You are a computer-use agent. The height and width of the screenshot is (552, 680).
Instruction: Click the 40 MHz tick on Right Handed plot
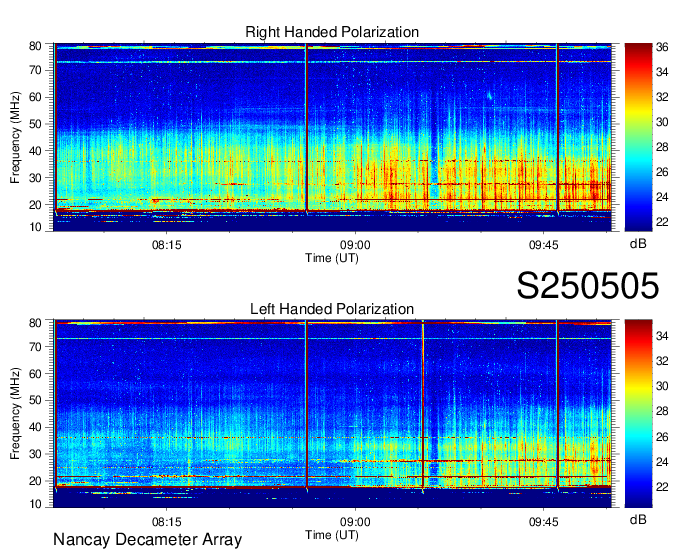click(35, 151)
